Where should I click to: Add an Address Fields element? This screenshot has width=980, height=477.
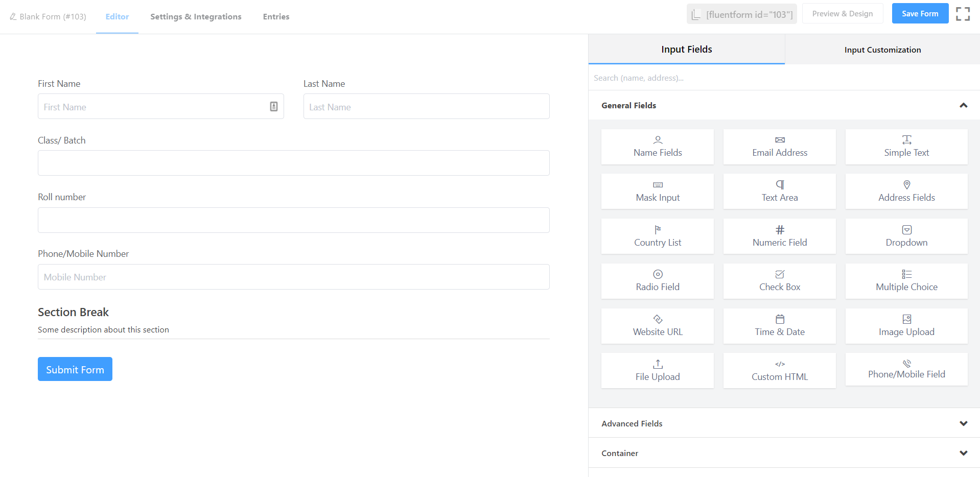(x=906, y=192)
